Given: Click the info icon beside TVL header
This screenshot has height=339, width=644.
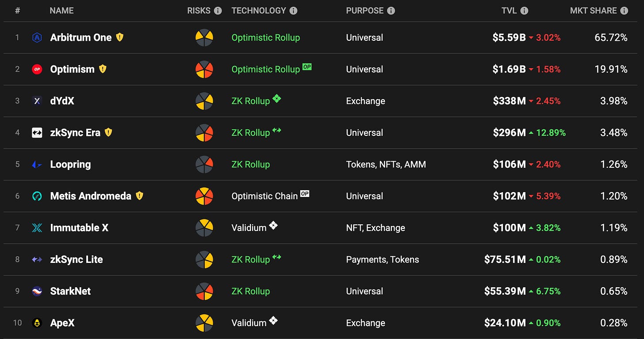Looking at the screenshot, I should pos(524,11).
